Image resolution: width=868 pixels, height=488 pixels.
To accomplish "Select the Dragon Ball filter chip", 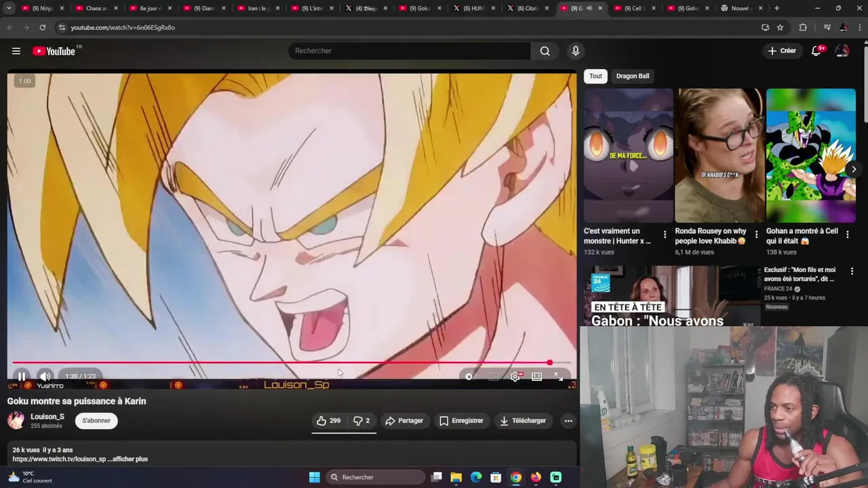I will tap(633, 76).
